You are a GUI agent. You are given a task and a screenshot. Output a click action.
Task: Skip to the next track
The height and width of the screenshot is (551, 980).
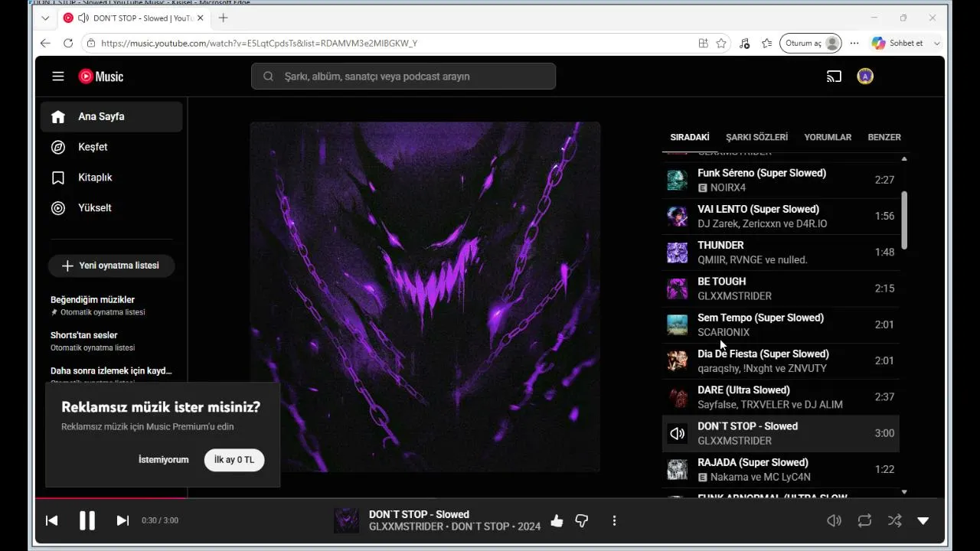pyautogui.click(x=122, y=520)
